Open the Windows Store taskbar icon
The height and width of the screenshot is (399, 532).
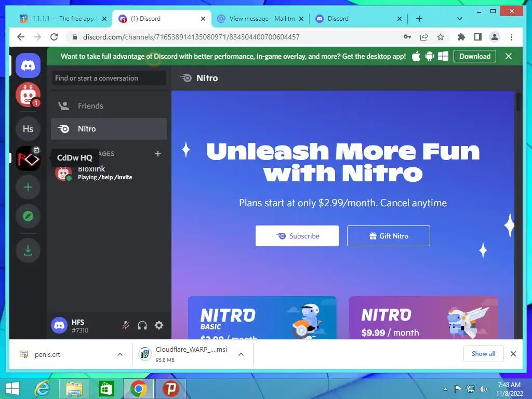click(x=106, y=389)
